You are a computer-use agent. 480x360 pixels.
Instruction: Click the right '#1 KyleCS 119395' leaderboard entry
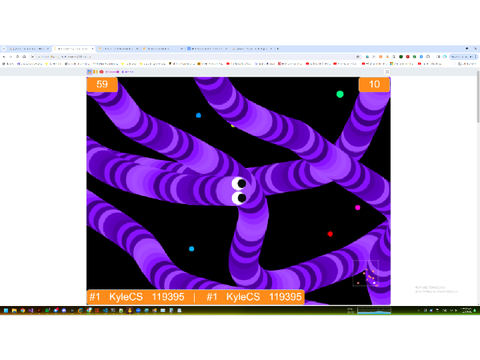(x=254, y=297)
